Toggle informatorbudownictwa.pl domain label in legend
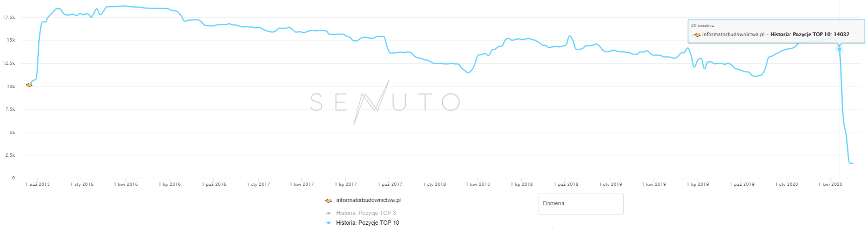Screen dimensions: 868x228 click(x=368, y=200)
